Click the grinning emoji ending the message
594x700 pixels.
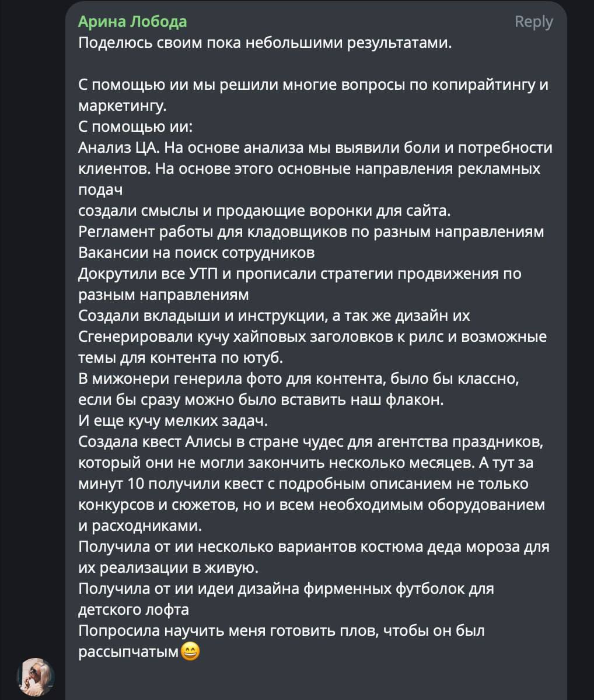coord(190,651)
